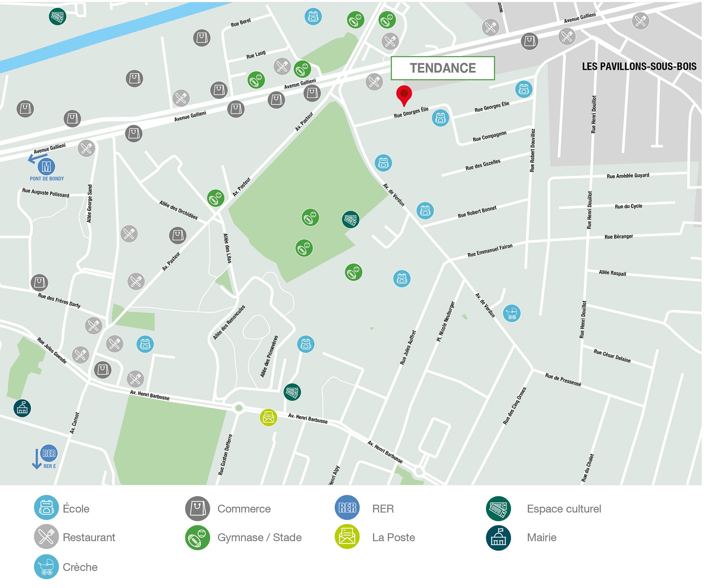Click the École legend icon
The image size is (704, 588).
pyautogui.click(x=46, y=508)
